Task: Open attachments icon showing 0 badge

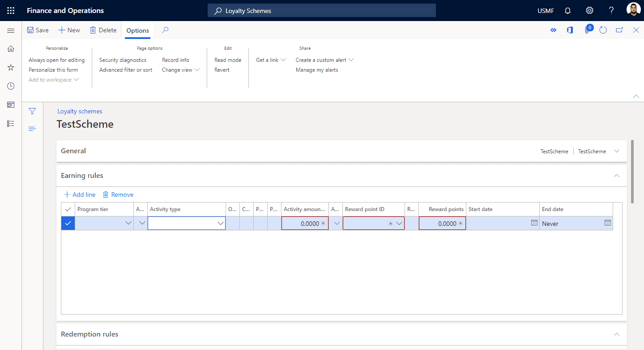Action: tap(587, 30)
